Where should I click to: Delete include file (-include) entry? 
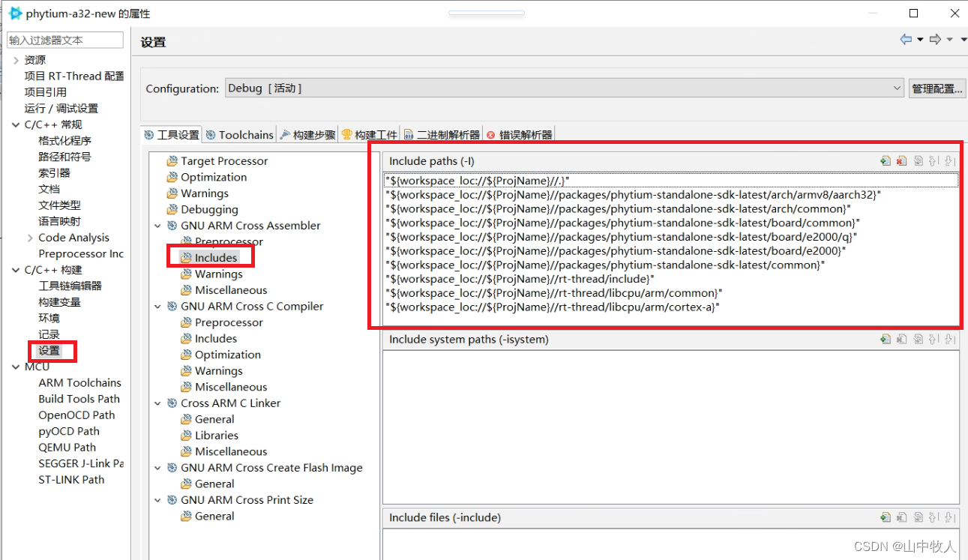[x=901, y=517]
